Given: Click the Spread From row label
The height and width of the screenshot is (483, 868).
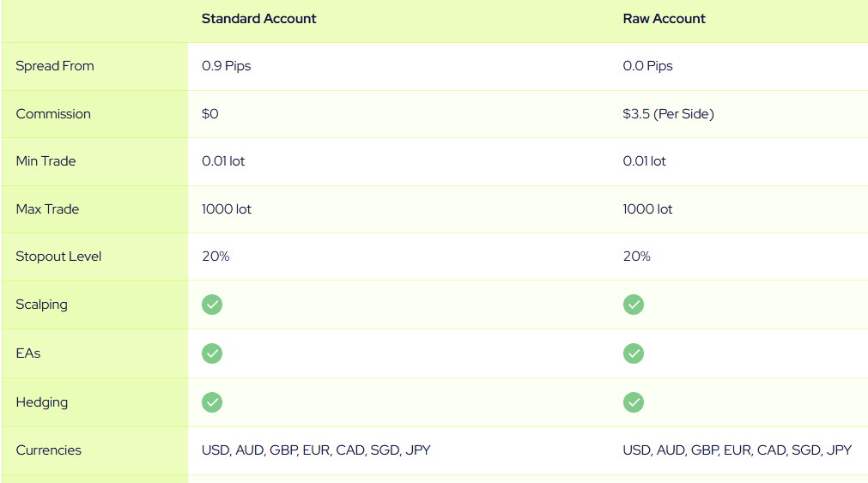Looking at the screenshot, I should point(55,66).
